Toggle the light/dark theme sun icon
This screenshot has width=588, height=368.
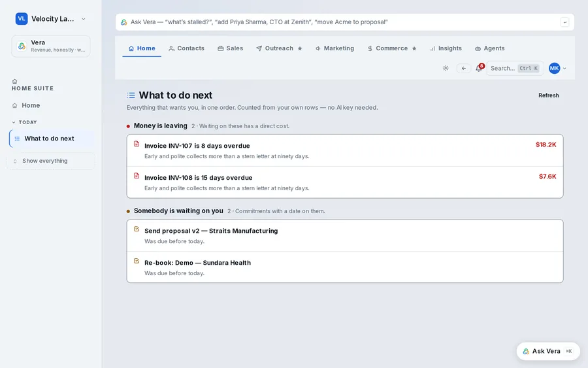(x=446, y=68)
